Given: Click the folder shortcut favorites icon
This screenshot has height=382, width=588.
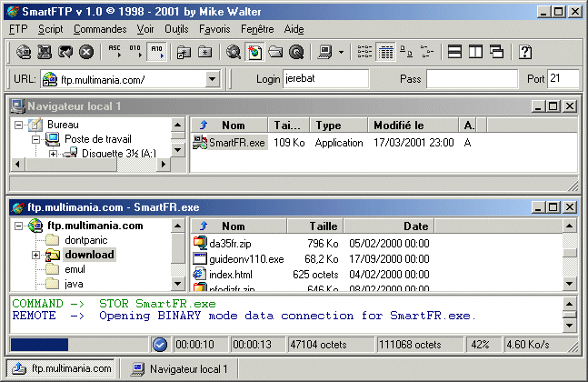Looking at the screenshot, I should coord(184,52).
